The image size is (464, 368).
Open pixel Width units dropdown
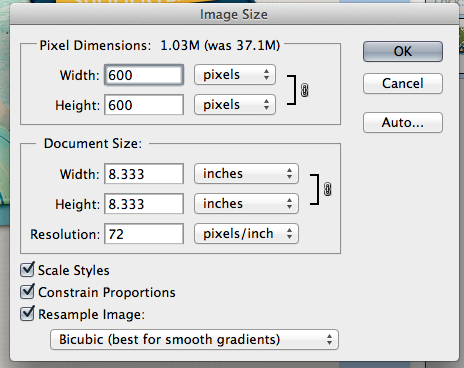(235, 75)
